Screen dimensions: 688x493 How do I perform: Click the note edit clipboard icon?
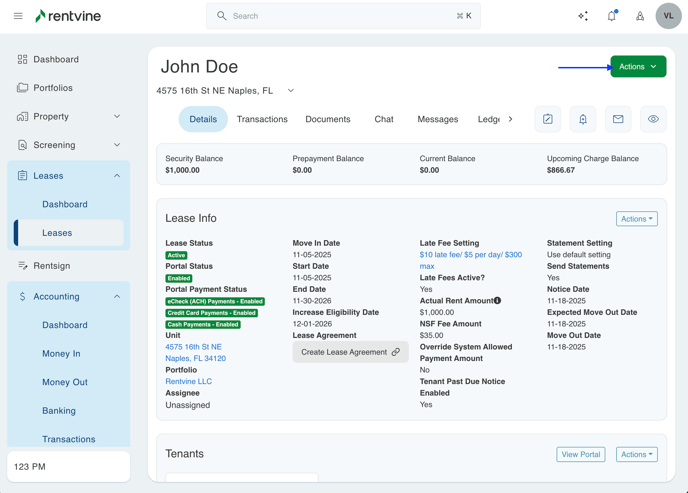click(548, 119)
